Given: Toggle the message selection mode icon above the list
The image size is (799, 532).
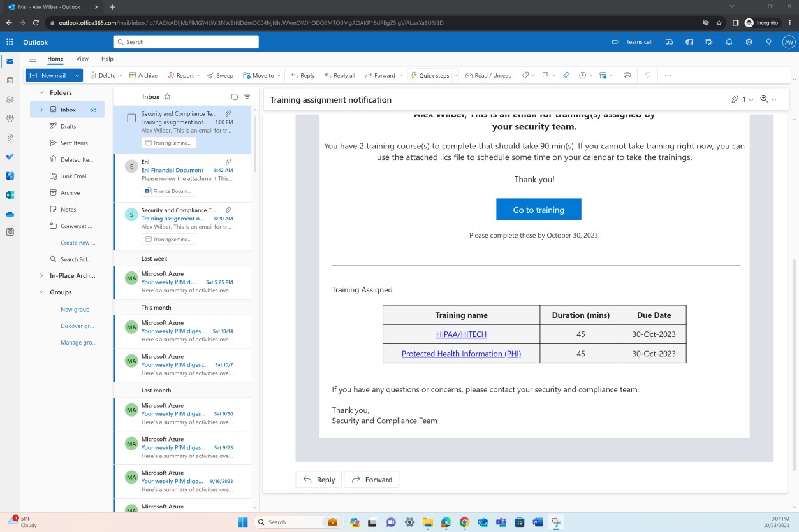Looking at the screenshot, I should pos(234,96).
